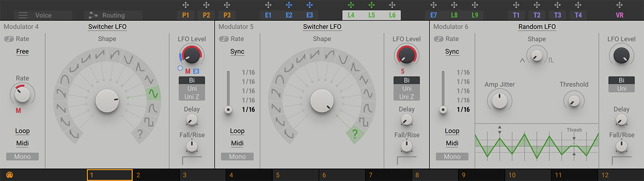644x181 pixels.
Task: Click the drag-cross icon above T1
Action: point(516,5)
